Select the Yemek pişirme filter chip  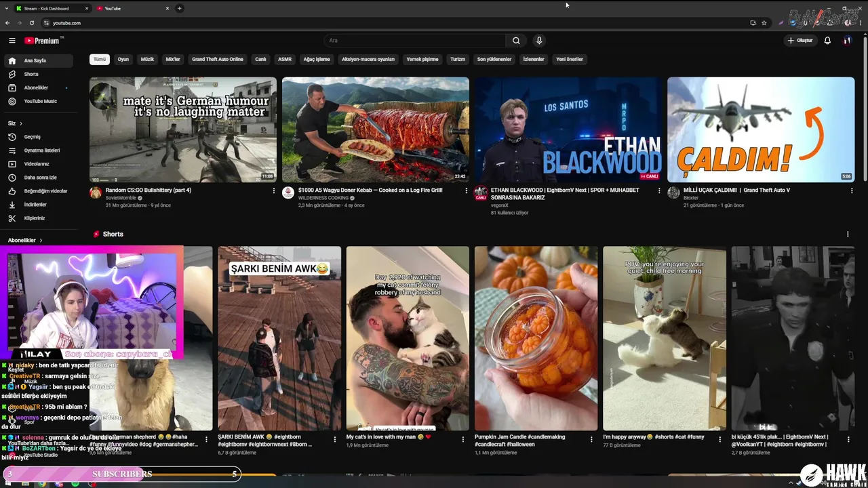[422, 59]
